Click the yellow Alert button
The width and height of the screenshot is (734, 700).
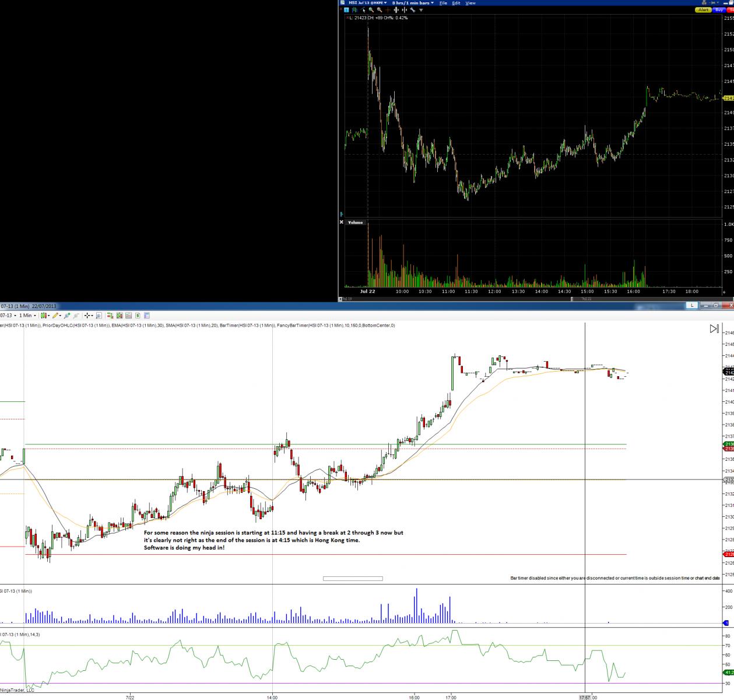coord(703,10)
